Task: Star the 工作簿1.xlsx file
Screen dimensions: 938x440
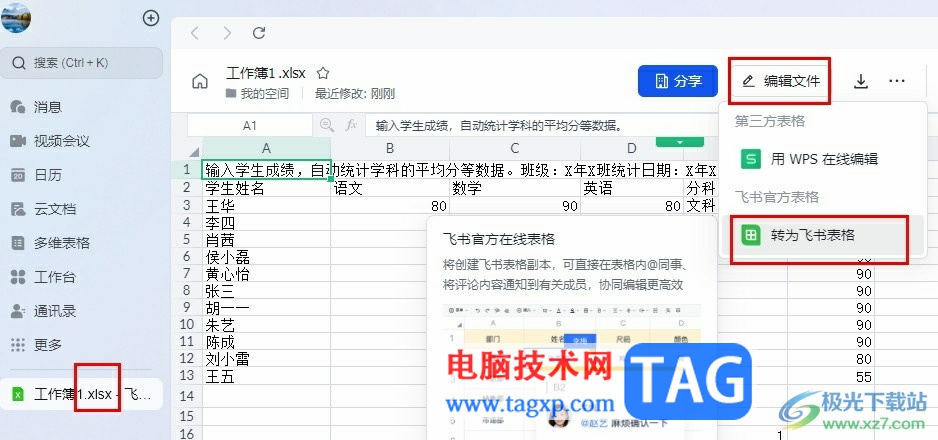Action: coord(323,74)
